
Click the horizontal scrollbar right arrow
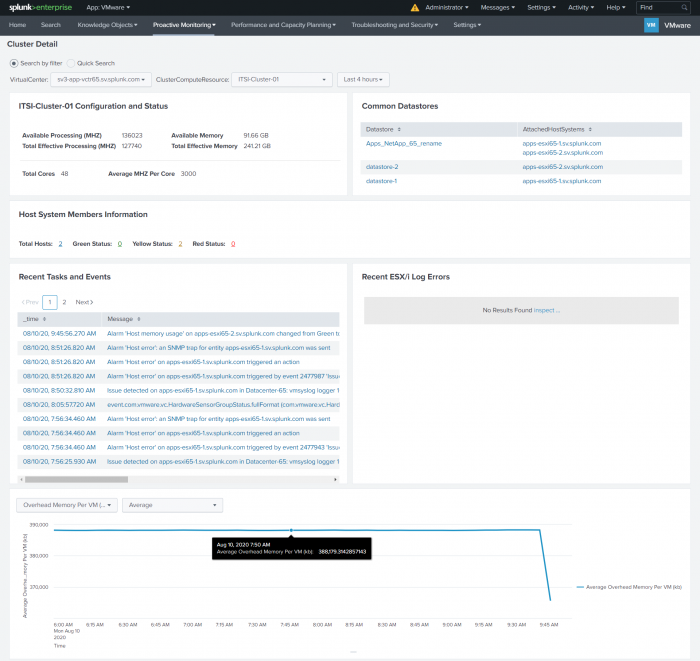coord(335,479)
